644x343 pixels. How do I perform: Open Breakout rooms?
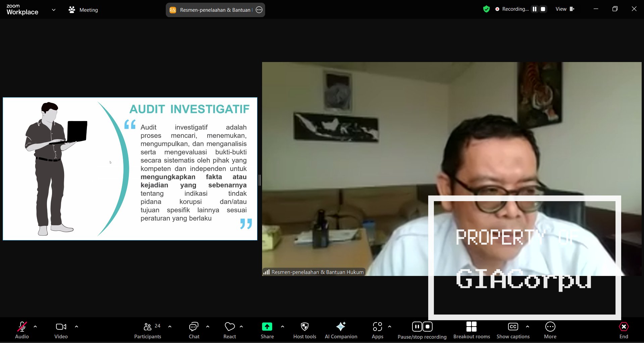pos(471,330)
